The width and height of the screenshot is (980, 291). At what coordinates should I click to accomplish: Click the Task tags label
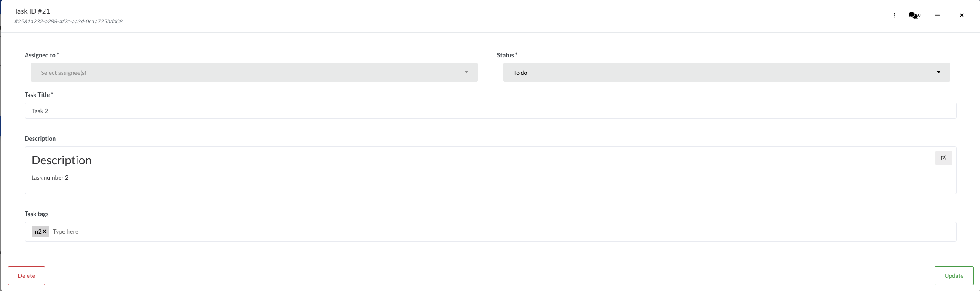(37, 214)
